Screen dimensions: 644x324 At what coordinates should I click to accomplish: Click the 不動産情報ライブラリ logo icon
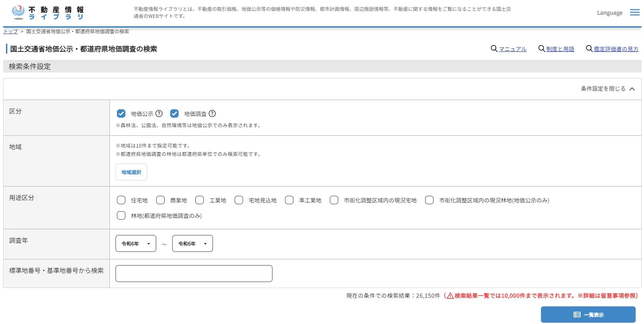tap(17, 12)
